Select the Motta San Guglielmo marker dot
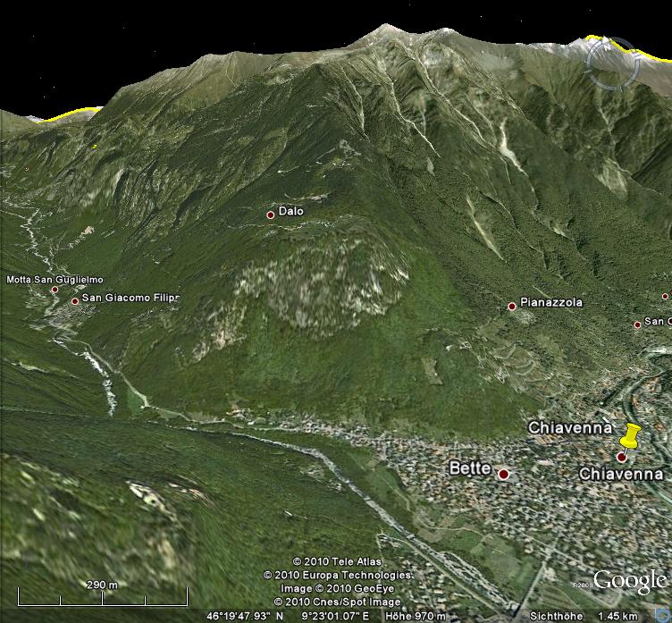 [x=55, y=290]
